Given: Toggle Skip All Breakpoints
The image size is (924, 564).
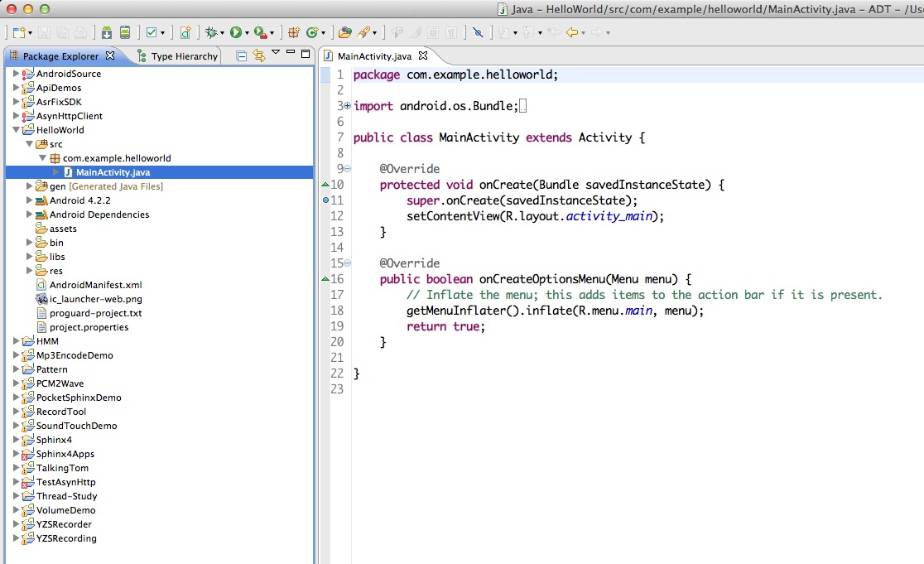Looking at the screenshot, I should click(478, 32).
